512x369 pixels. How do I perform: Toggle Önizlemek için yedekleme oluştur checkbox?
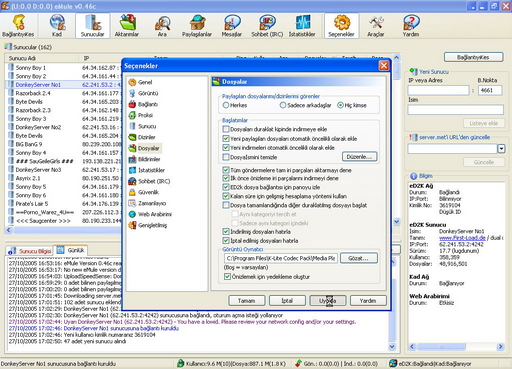pyautogui.click(x=227, y=277)
